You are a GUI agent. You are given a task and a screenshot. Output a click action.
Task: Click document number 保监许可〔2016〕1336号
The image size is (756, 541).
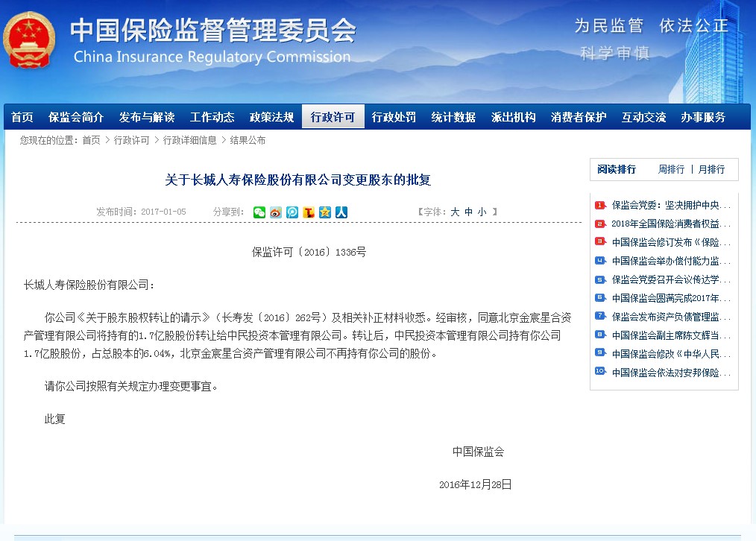coord(309,252)
